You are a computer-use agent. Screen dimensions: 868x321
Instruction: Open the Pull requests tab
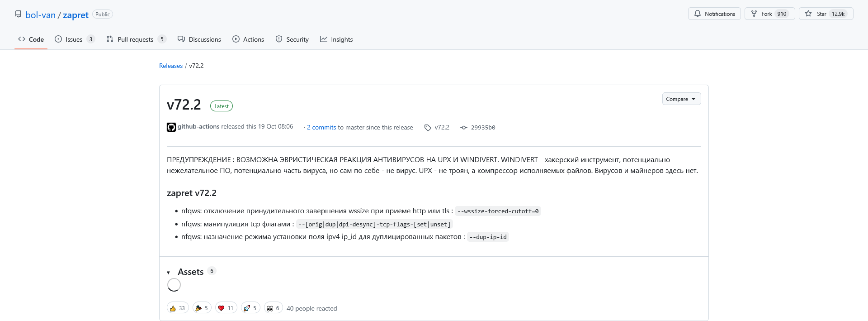[x=136, y=39]
